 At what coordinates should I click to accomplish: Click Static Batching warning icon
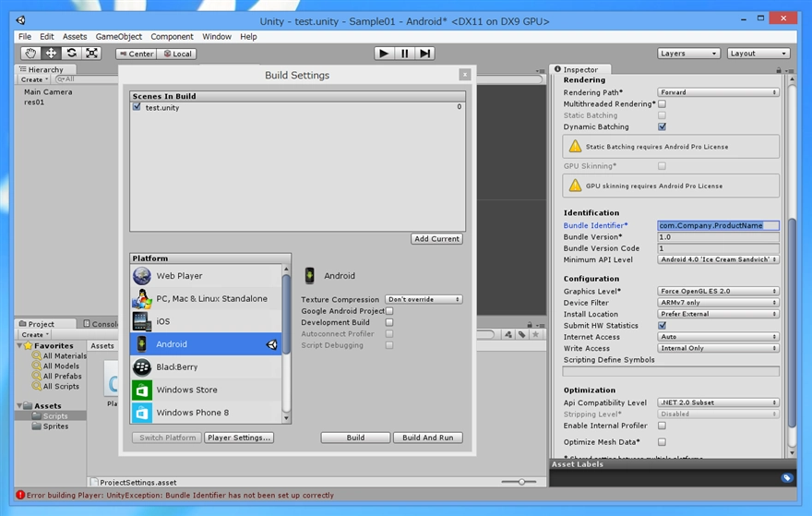(x=576, y=146)
